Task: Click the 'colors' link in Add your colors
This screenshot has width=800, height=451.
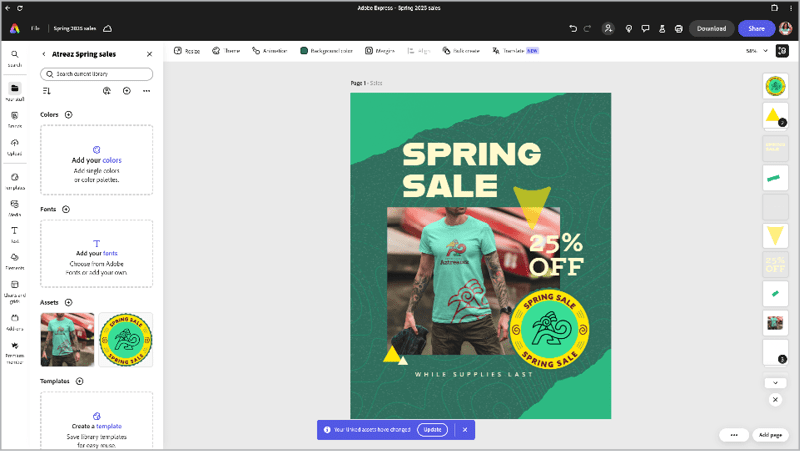Action: pyautogui.click(x=112, y=160)
